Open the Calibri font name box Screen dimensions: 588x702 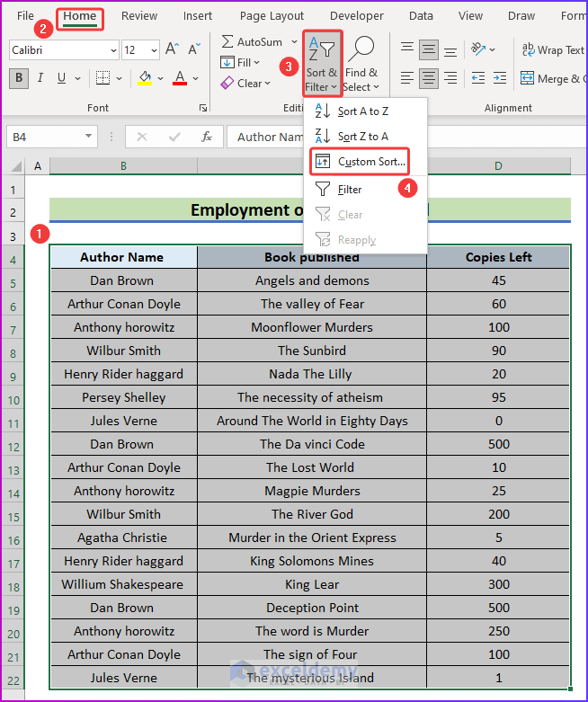click(64, 50)
